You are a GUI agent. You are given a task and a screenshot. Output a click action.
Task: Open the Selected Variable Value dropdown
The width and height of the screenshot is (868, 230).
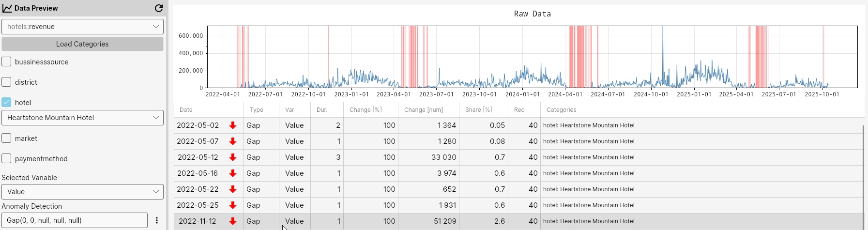(x=82, y=192)
